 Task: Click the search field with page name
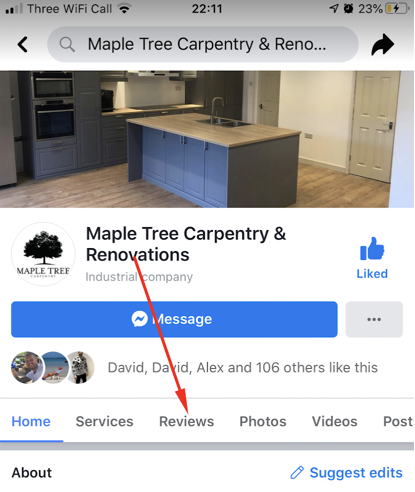tap(203, 44)
